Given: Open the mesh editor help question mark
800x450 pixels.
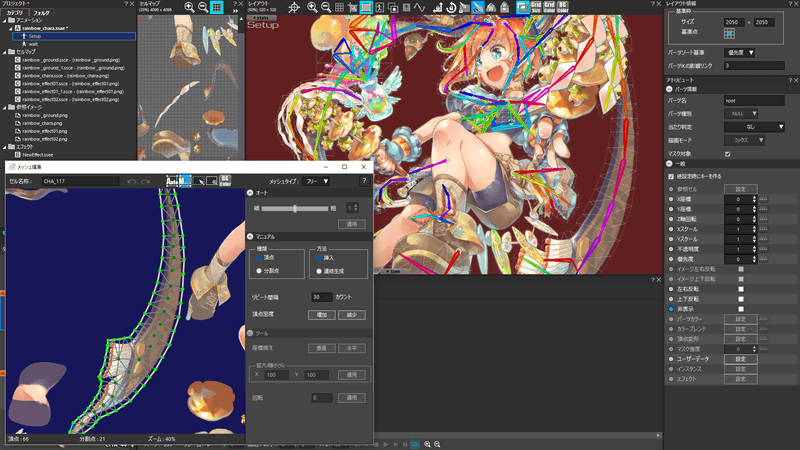Looking at the screenshot, I should [364, 181].
